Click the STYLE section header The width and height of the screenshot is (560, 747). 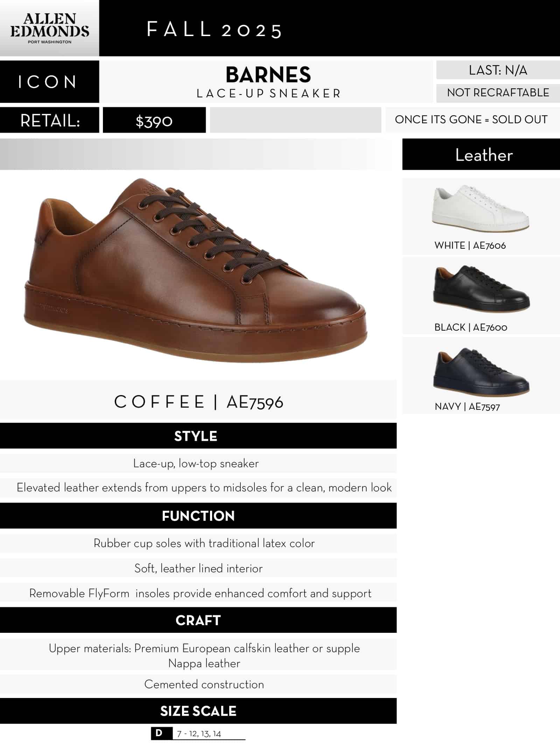(x=198, y=436)
